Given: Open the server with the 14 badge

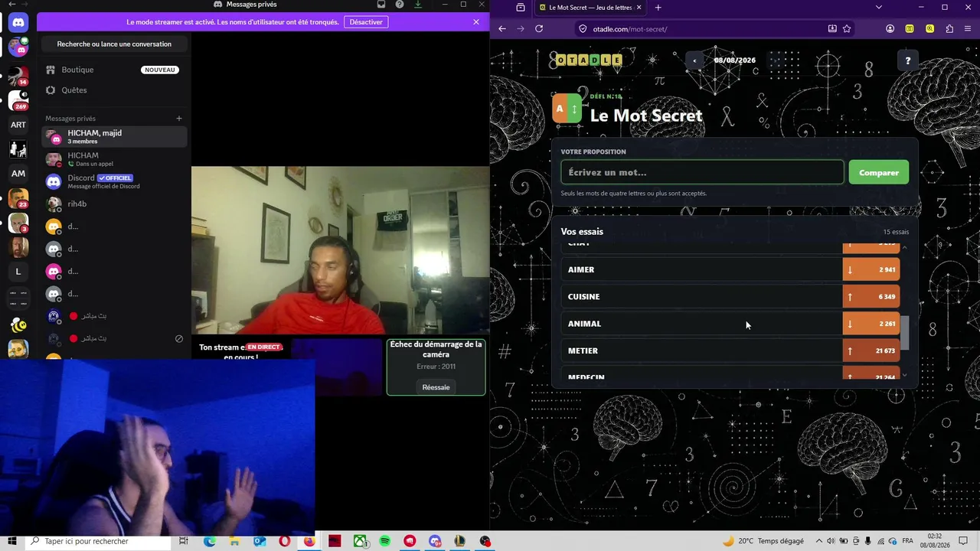Looking at the screenshot, I should (x=18, y=76).
